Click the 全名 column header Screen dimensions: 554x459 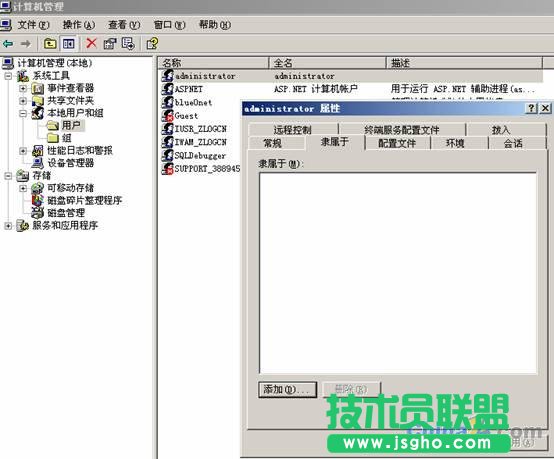327,63
